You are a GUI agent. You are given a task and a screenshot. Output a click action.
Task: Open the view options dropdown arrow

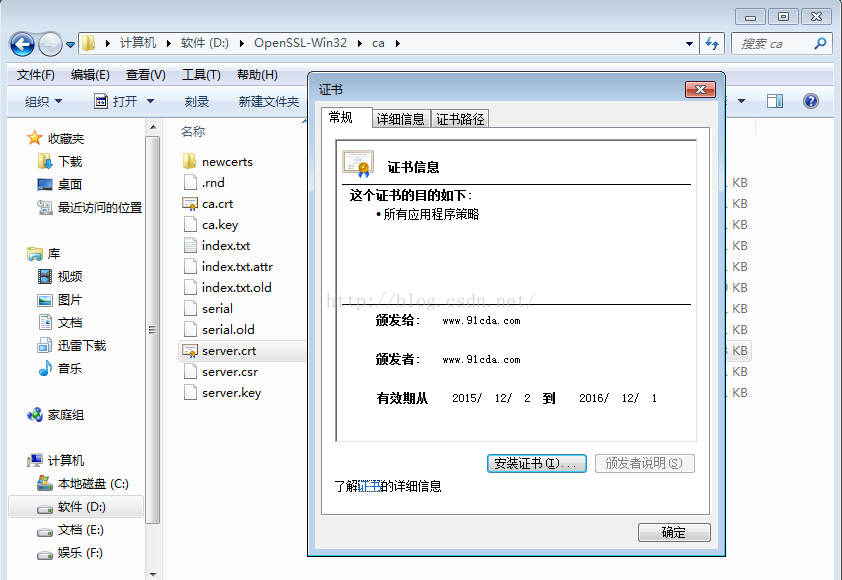click(x=742, y=101)
